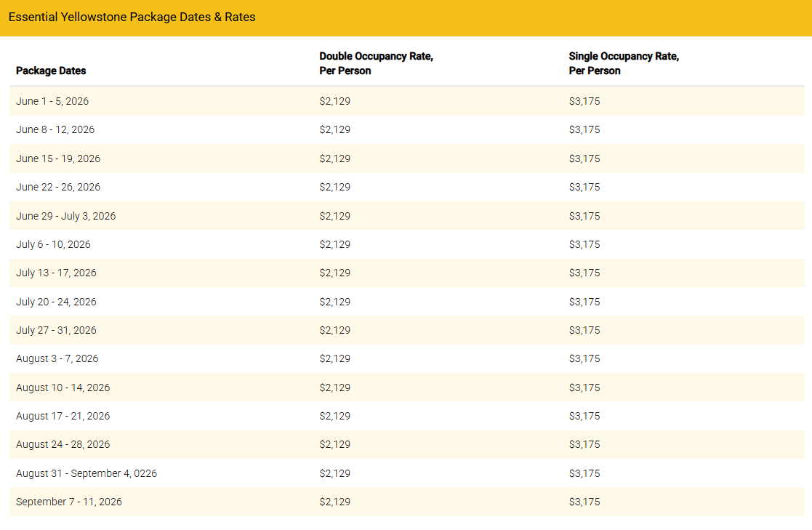
Task: Click the July 27 - 31, 2026 date
Action: point(56,330)
